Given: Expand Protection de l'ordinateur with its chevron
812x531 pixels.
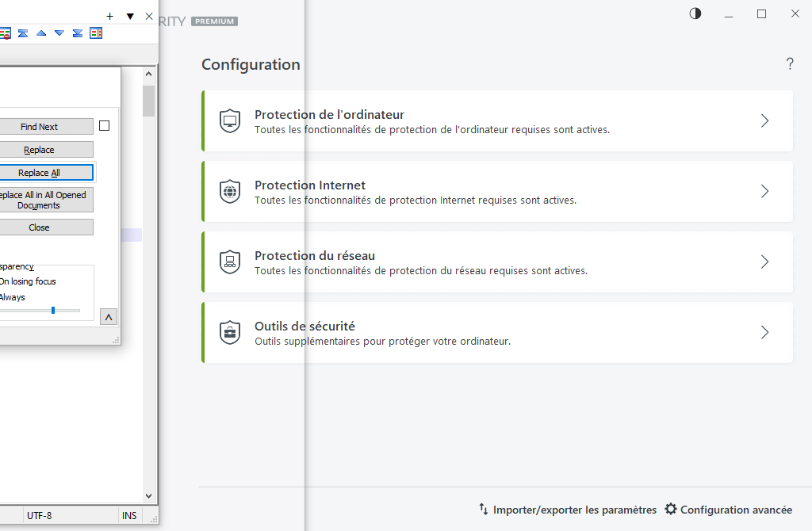Looking at the screenshot, I should pyautogui.click(x=764, y=120).
